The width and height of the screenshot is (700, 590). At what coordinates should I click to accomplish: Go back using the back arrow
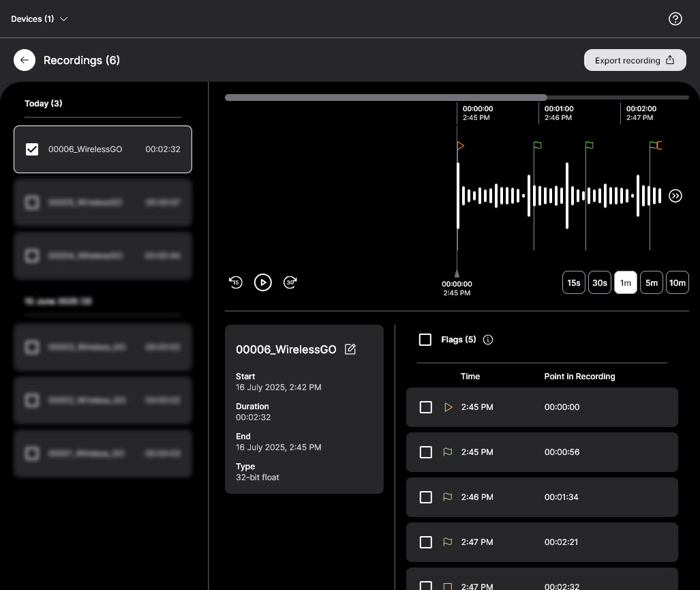(x=25, y=60)
